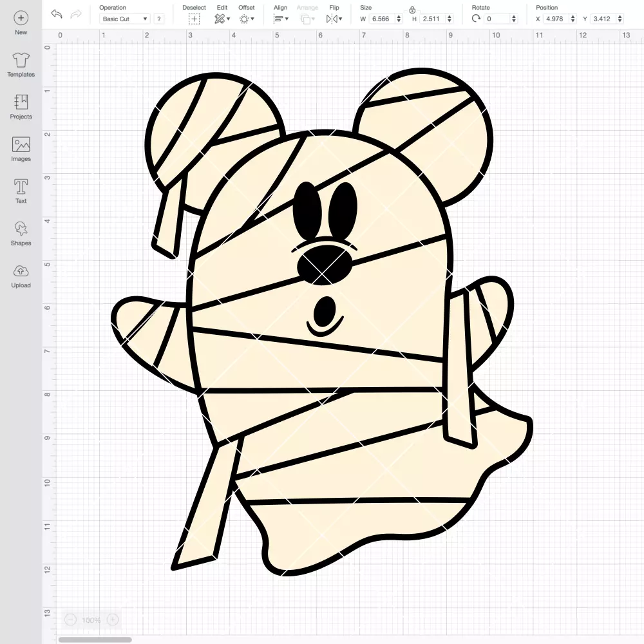Adjust the X position stepper
The width and height of the screenshot is (644, 644).
click(573, 19)
